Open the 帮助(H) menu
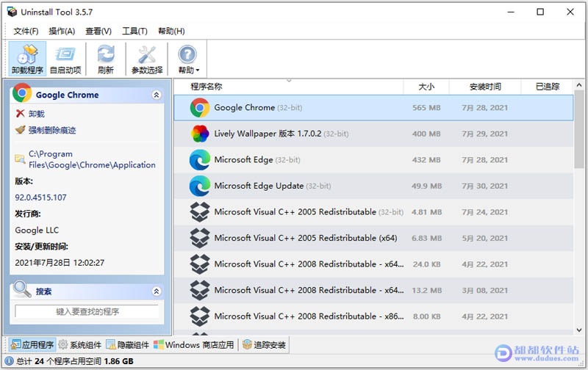This screenshot has width=588, height=370. 171,31
